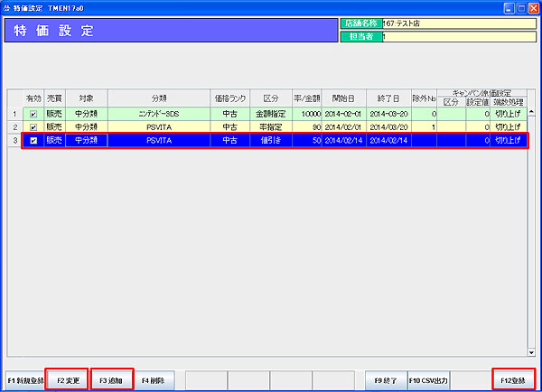Toggle 有効 checkbox in row 2
The image size is (542, 392).
coord(33,127)
